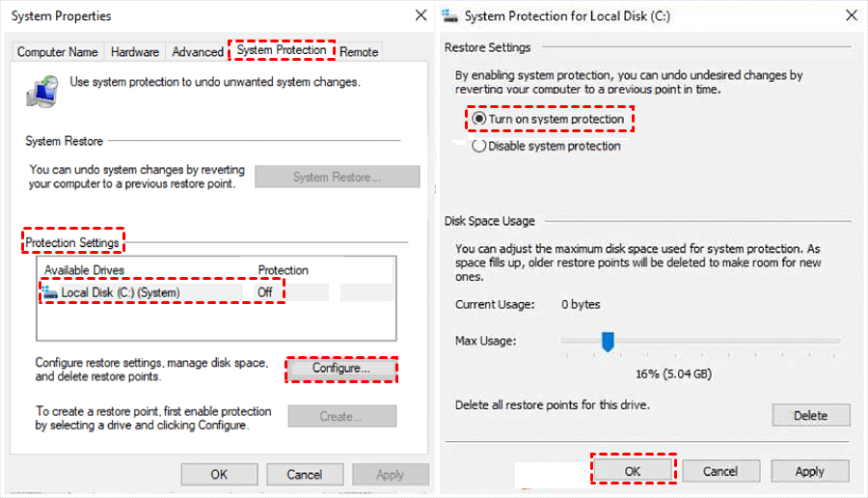This screenshot has width=868, height=498.
Task: Click the Local Disk (C:) drive icon
Action: (x=50, y=291)
